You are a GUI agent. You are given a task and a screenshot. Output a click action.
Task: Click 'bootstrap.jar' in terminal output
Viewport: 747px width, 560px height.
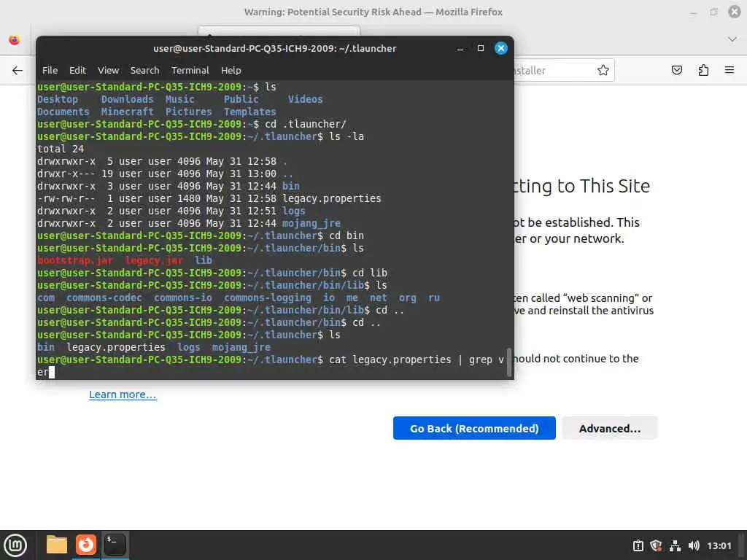point(75,260)
